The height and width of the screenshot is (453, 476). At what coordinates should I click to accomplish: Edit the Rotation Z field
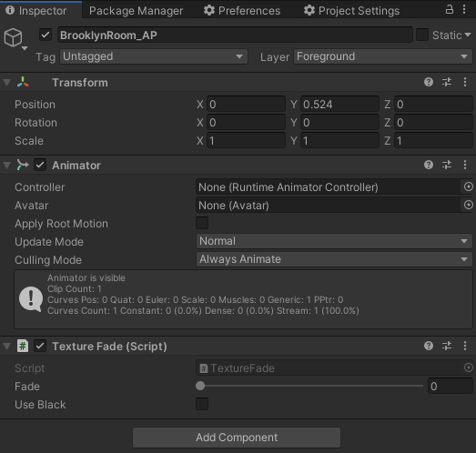pyautogui.click(x=433, y=122)
